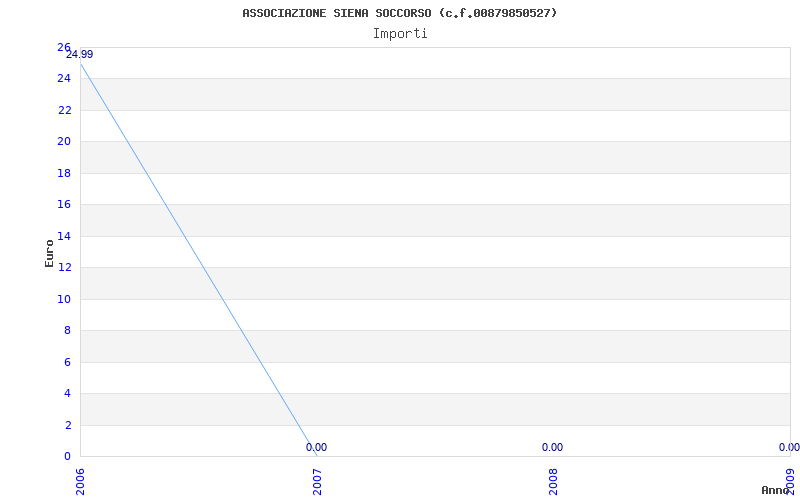Select the 2006 year tick label
Screen dimensions: 800x500
coord(81,483)
